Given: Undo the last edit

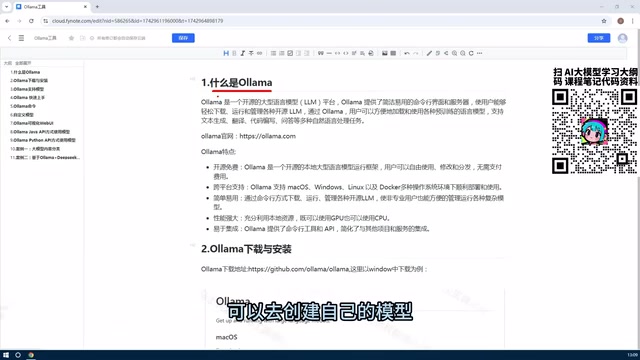Looking at the screenshot, I should (x=407, y=53).
